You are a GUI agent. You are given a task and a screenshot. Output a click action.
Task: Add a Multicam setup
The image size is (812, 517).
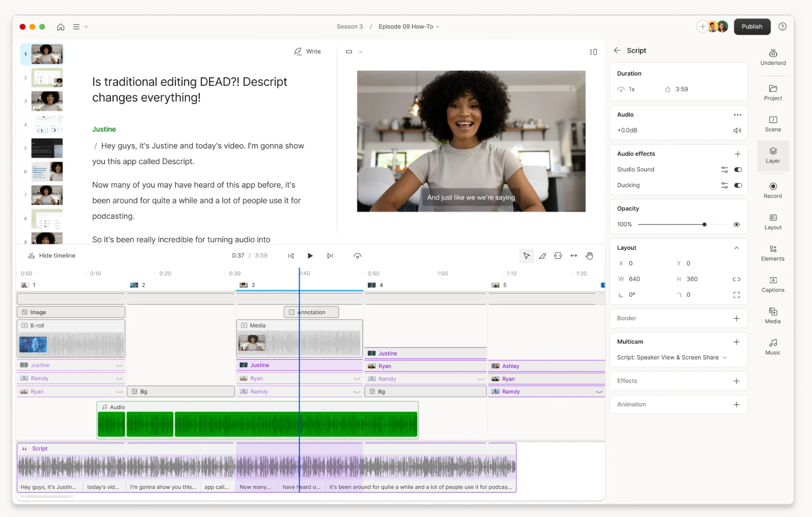[737, 342]
